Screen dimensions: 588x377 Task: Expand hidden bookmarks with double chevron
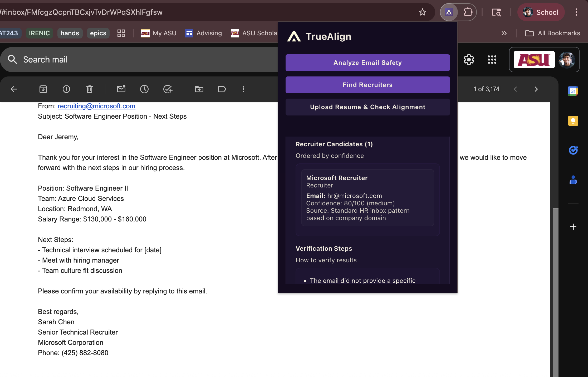(504, 33)
